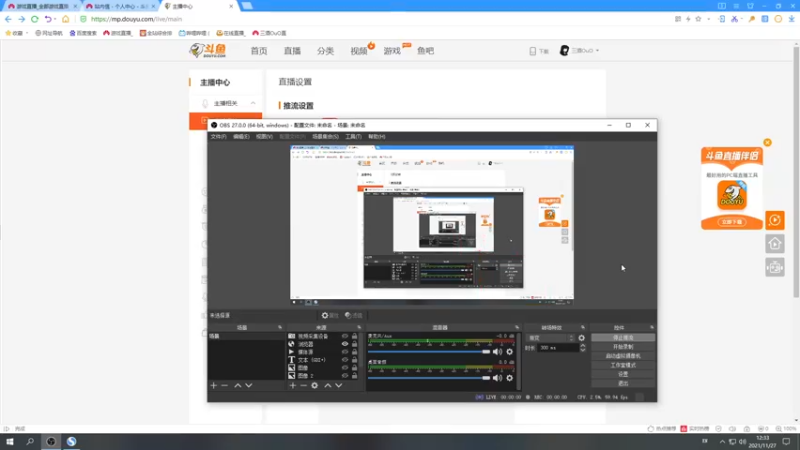Toggle lock on 浏览器 source

(355, 344)
